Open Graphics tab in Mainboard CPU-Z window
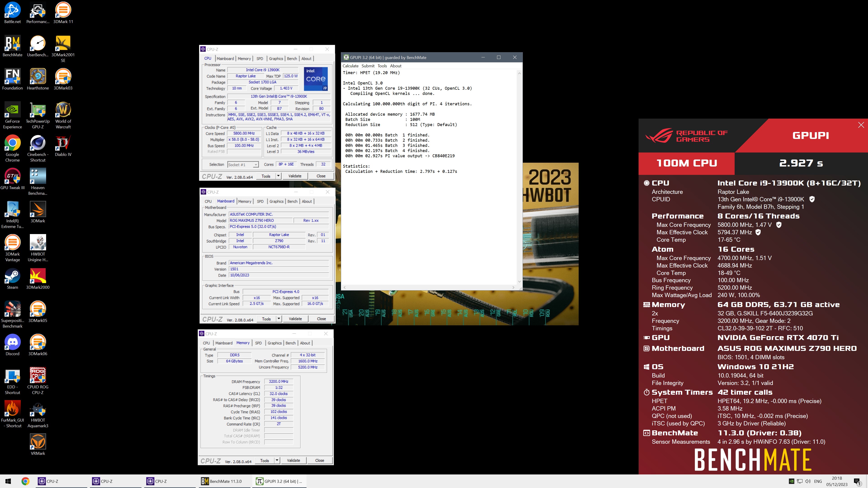Viewport: 868px width, 488px height. [276, 201]
